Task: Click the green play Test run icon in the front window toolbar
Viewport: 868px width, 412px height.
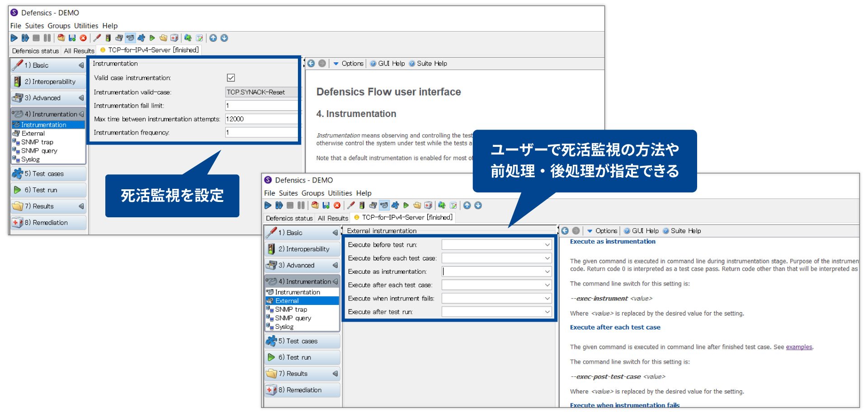Action: point(406,206)
